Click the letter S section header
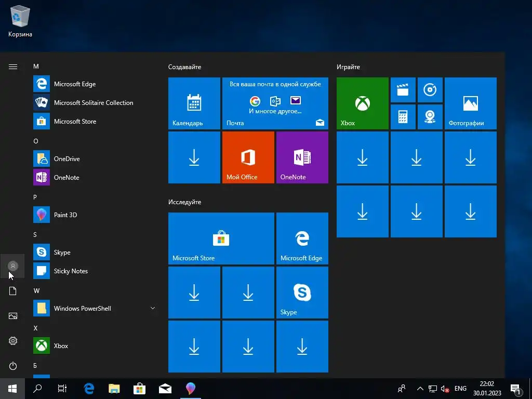 coord(35,235)
